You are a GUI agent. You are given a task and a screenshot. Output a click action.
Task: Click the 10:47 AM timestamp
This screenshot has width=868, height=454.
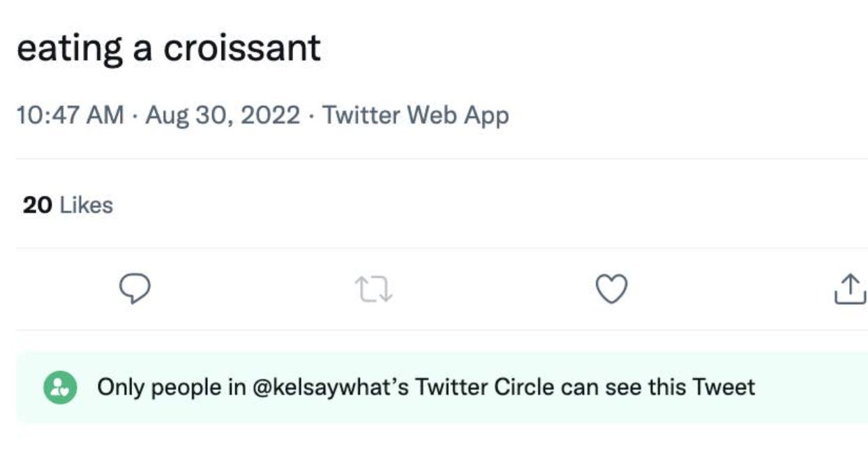click(x=69, y=115)
